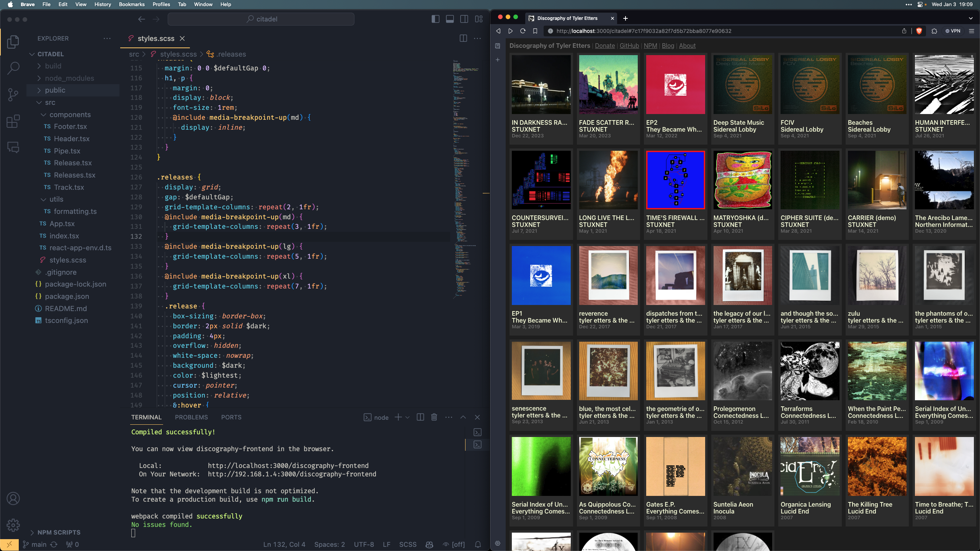Follow the NPM link on the page
The width and height of the screenshot is (980, 551).
[650, 46]
